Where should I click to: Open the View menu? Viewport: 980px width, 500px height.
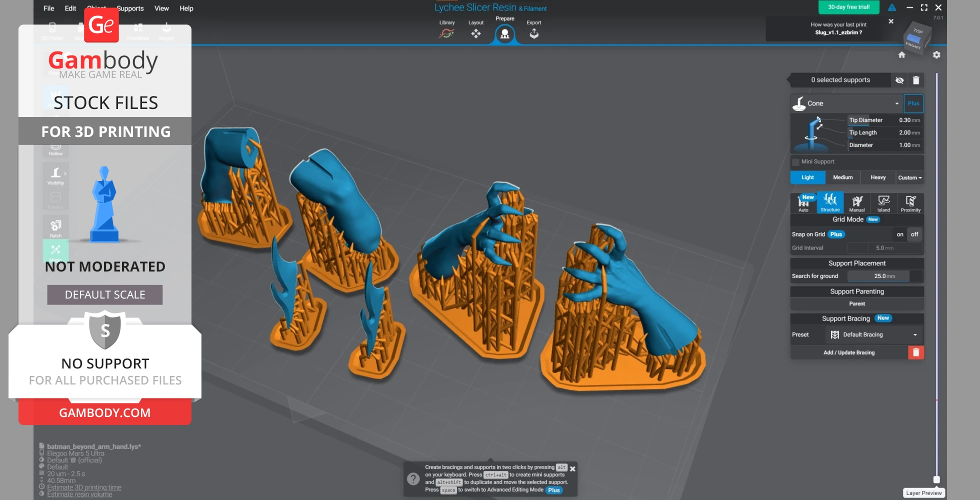click(x=161, y=8)
